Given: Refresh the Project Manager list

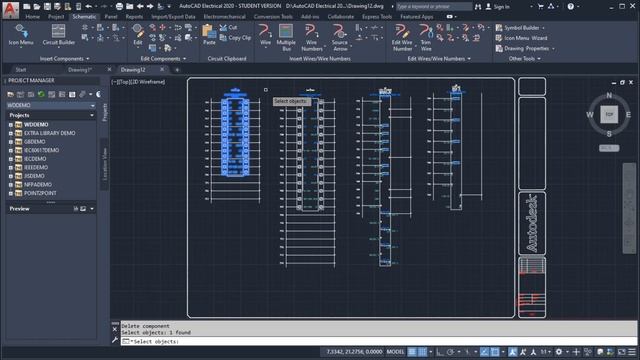Looking at the screenshot, I should tap(41, 94).
